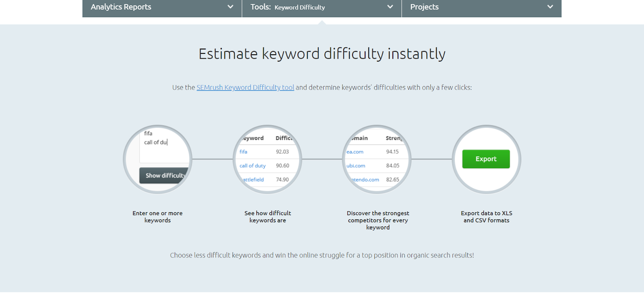Expand the Analytics Reports dropdown chevron
Image resolution: width=644 pixels, height=302 pixels.
click(230, 7)
